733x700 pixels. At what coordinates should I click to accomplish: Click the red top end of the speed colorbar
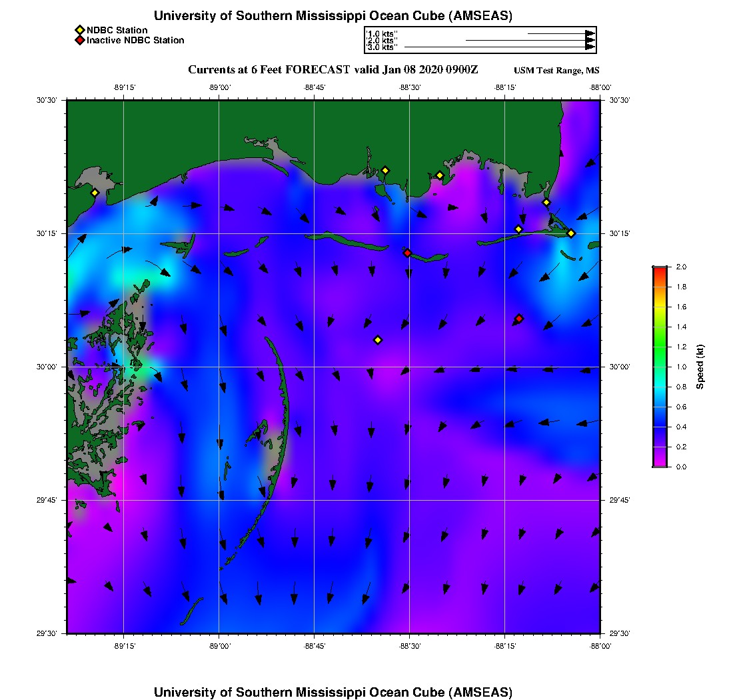pos(660,270)
